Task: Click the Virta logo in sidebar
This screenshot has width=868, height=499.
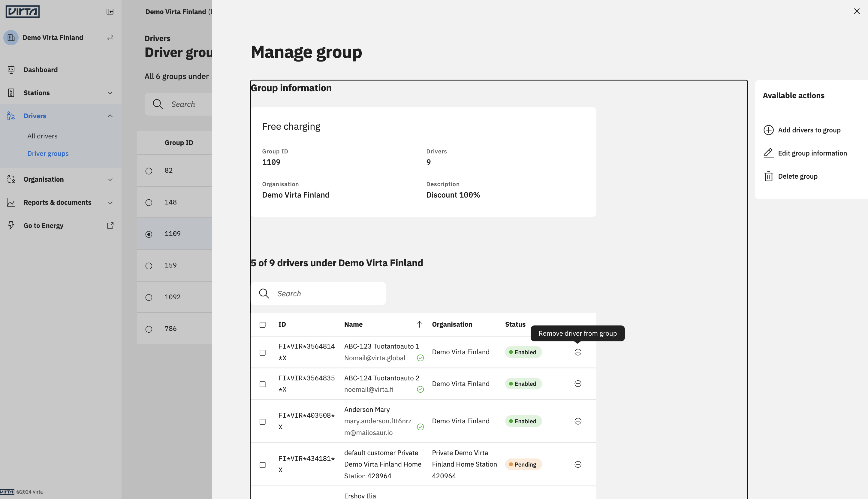Action: pos(23,11)
